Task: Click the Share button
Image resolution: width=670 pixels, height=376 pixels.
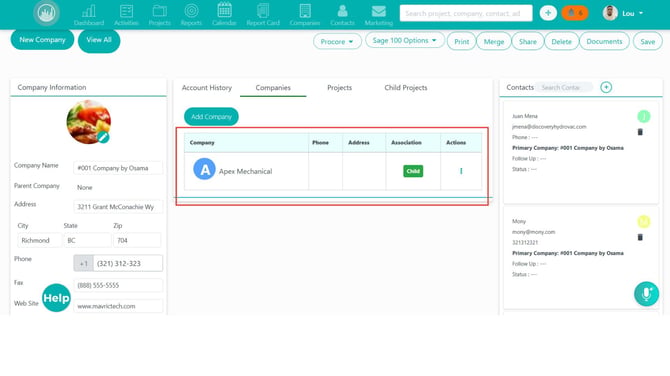Action: (x=528, y=41)
